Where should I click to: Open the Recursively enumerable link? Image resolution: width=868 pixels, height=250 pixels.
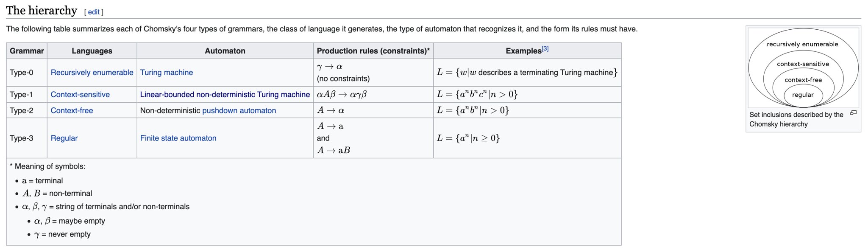(x=92, y=73)
